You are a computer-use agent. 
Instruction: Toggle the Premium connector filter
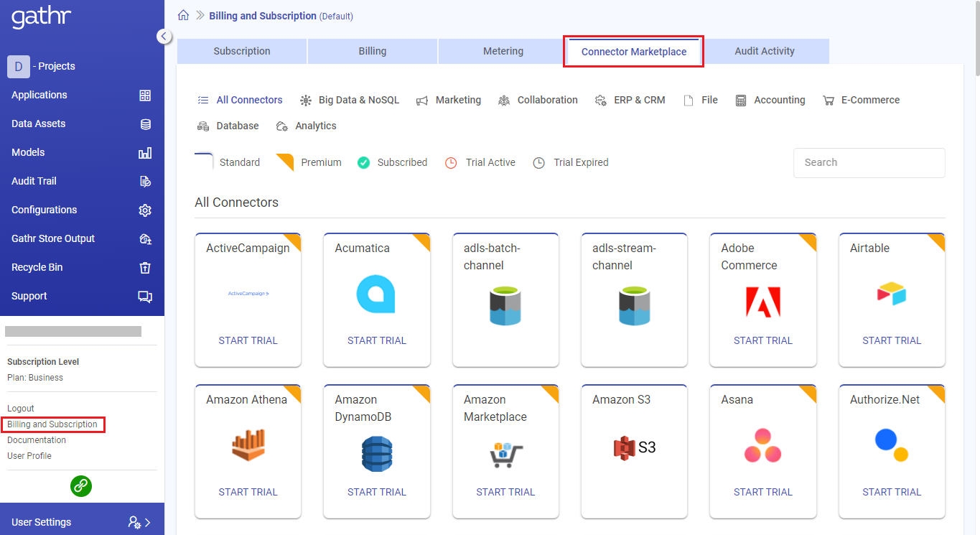tap(309, 162)
